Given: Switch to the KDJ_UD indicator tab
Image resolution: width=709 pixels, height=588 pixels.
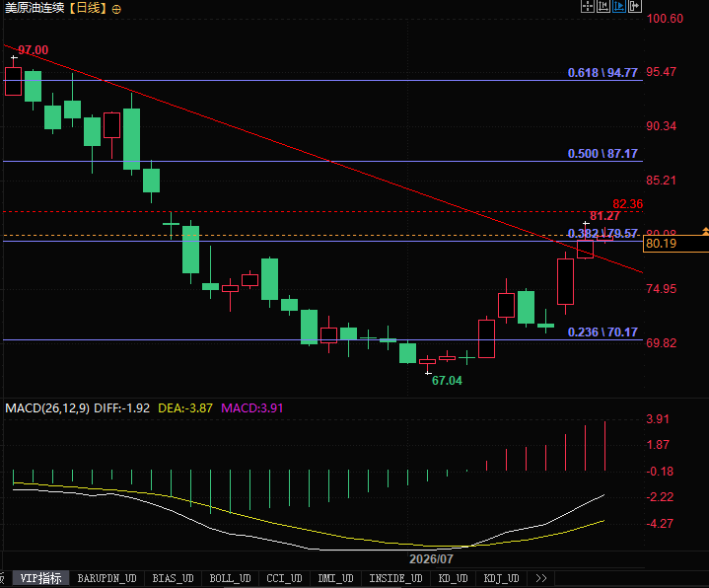Looking at the screenshot, I should [502, 578].
